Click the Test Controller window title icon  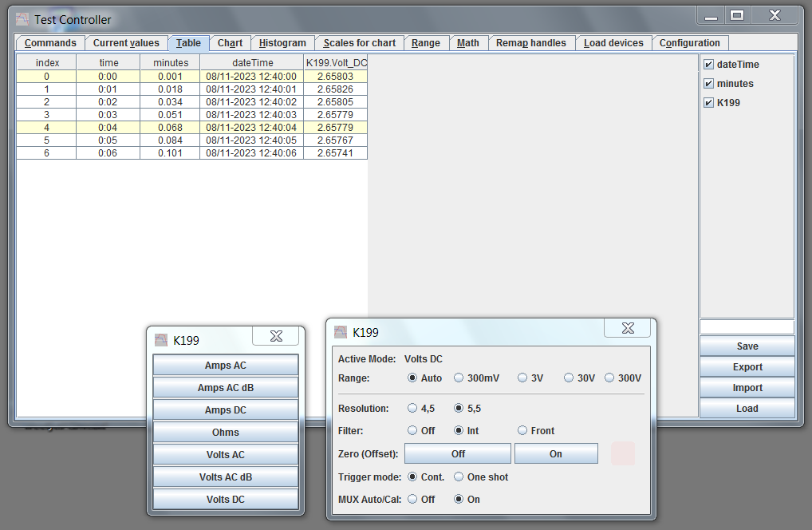pyautogui.click(x=22, y=19)
